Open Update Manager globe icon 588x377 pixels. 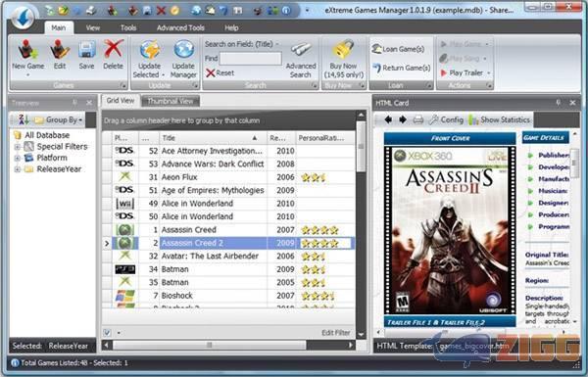[x=183, y=50]
